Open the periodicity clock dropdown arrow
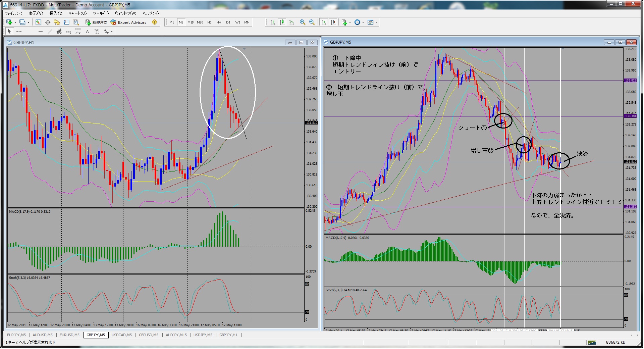Image resolution: width=644 pixels, height=349 pixels. (363, 22)
